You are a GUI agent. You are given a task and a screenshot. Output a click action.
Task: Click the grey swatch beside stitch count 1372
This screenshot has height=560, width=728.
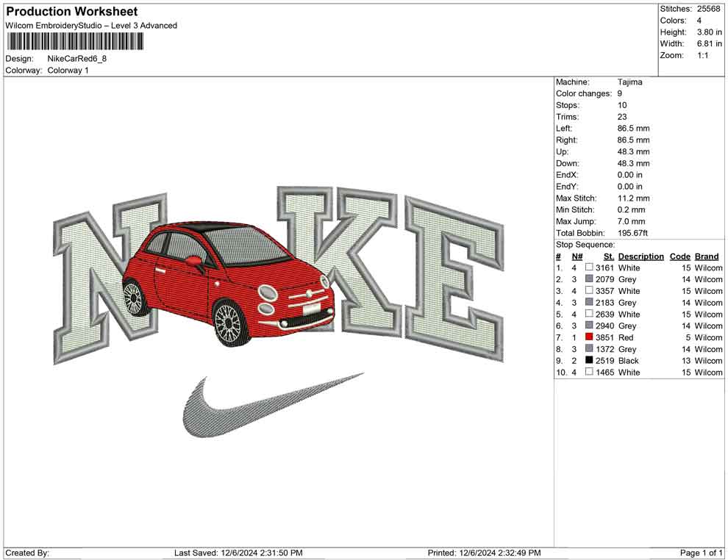click(589, 349)
